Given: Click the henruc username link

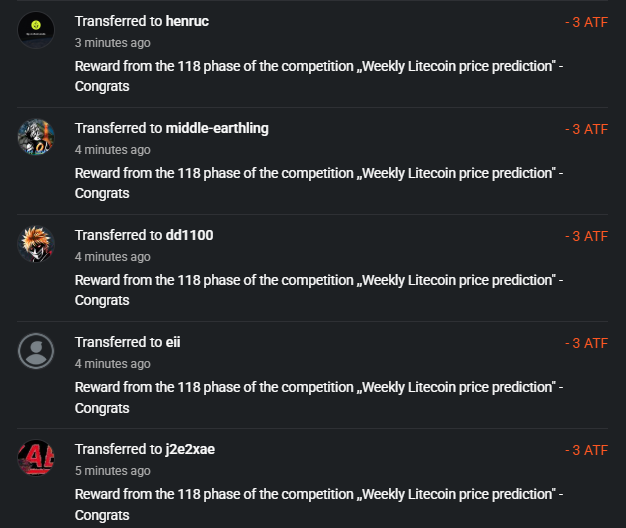Looking at the screenshot, I should 187,21.
